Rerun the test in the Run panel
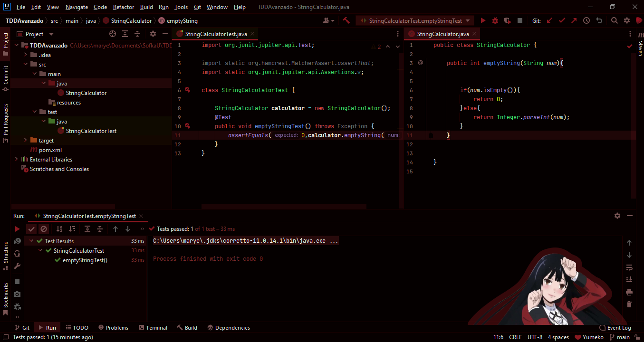Viewport: 644px width, 342px height. click(18, 228)
